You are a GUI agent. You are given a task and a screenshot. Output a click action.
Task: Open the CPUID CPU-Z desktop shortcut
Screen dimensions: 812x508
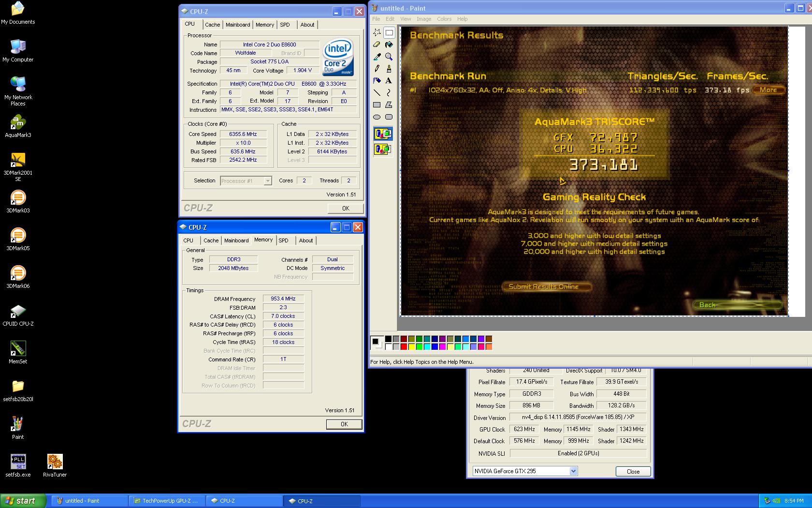coord(18,315)
